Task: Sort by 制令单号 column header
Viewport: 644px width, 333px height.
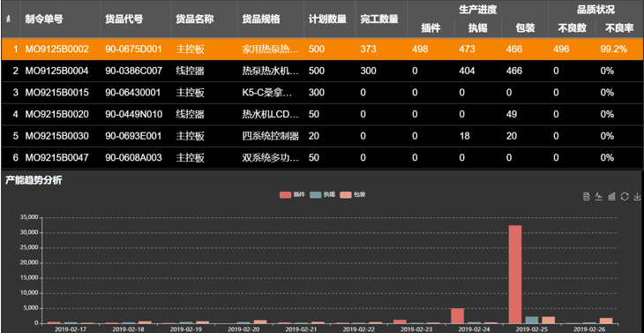Action: [x=44, y=19]
